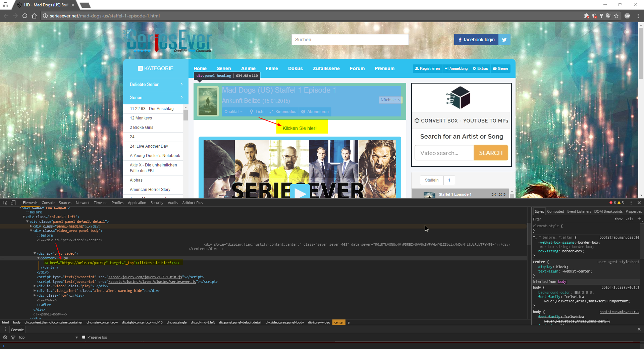Clear the console with the clear icon
The width and height of the screenshot is (644, 349).
coord(5,337)
